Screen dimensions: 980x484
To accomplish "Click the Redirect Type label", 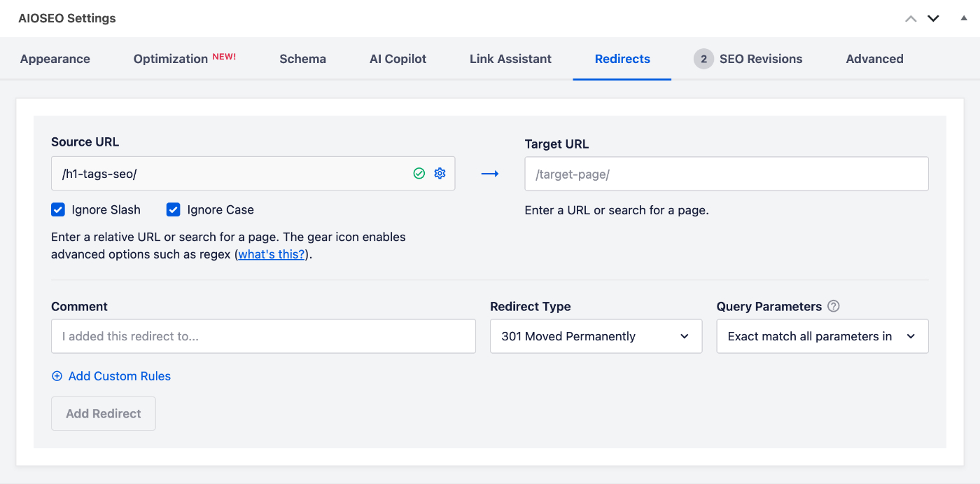I will coord(531,306).
